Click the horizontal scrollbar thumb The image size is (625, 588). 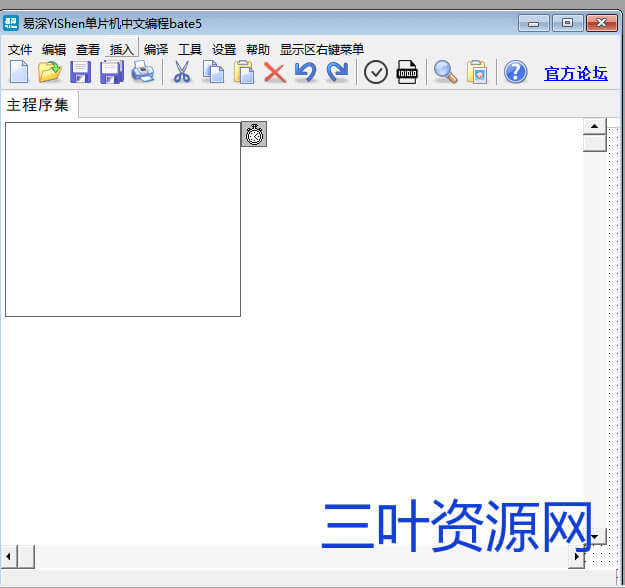pos(26,557)
